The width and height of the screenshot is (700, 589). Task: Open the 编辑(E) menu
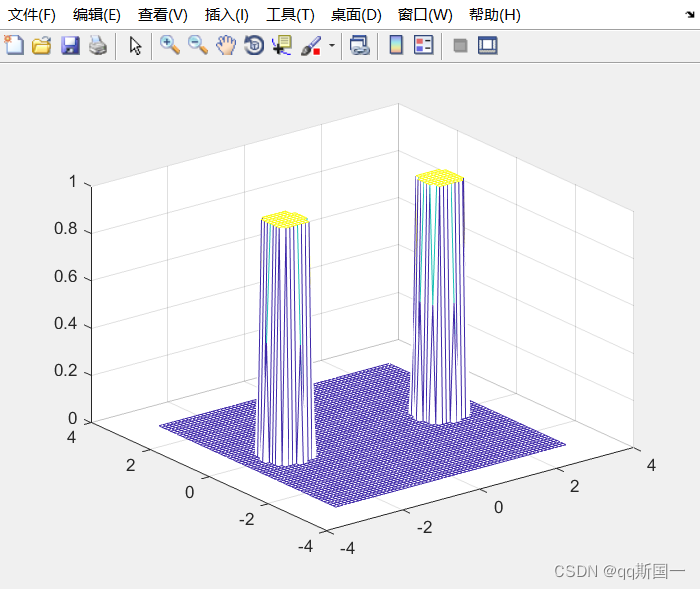(97, 15)
